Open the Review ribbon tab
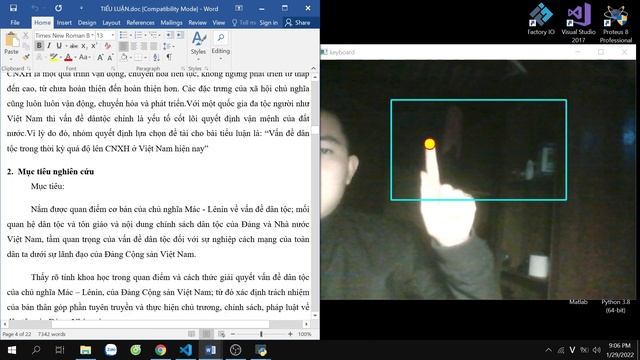 (x=198, y=22)
